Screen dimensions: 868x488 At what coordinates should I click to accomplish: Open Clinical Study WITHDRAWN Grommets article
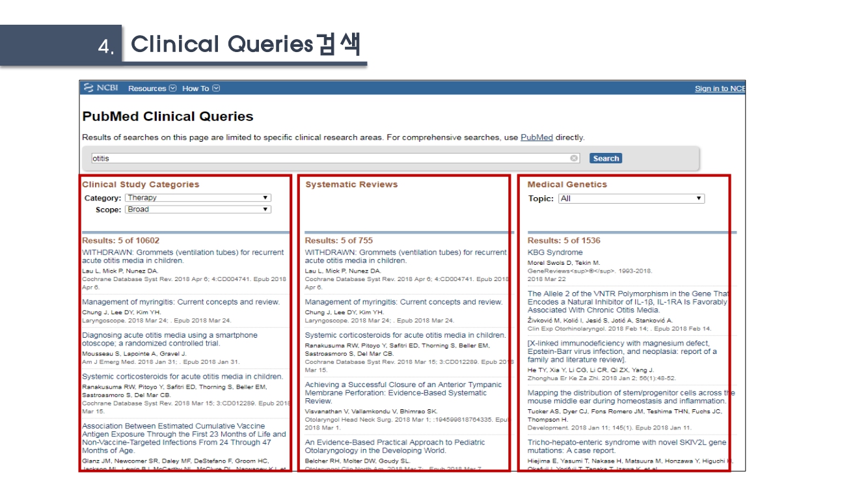click(x=183, y=256)
